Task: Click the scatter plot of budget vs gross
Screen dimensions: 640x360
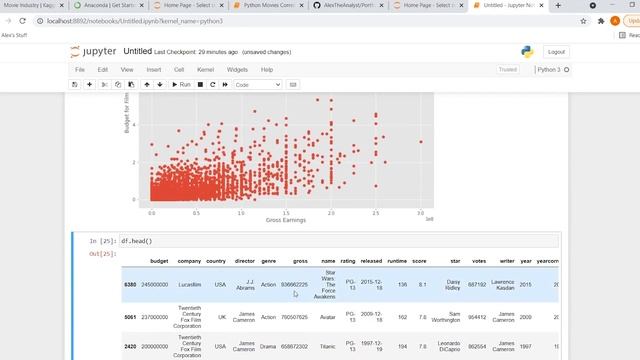Action: coord(286,150)
